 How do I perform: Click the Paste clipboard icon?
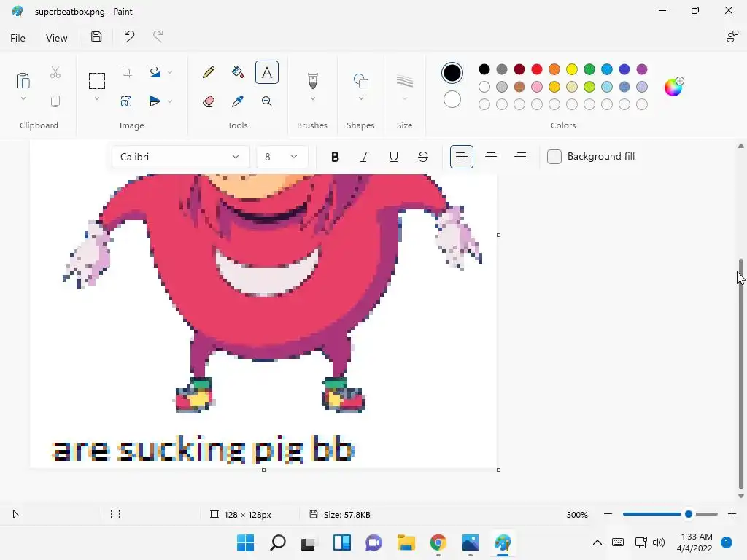coord(23,80)
